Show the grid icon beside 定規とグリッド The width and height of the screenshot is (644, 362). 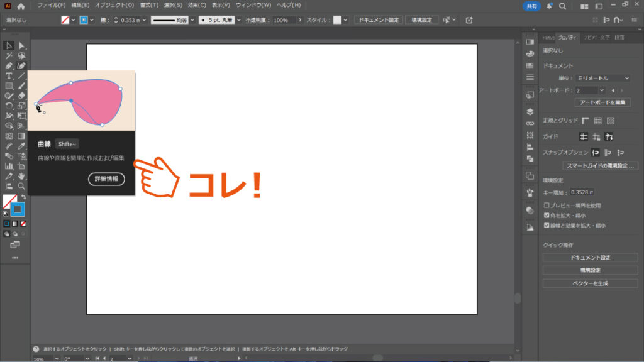click(598, 121)
